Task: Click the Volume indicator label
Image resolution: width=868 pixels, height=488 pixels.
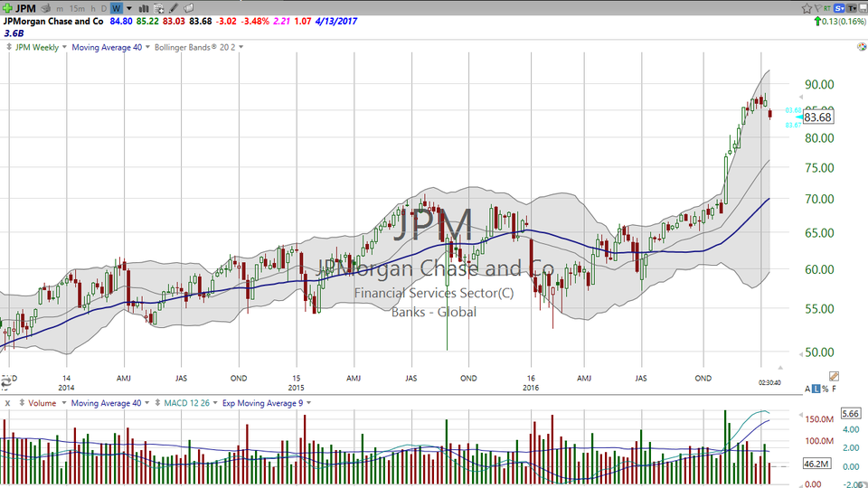Action: click(x=42, y=403)
